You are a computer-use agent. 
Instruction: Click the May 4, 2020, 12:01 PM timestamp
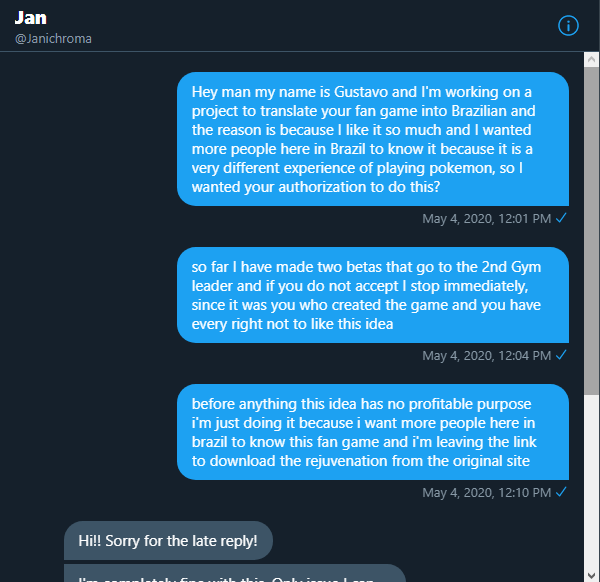486,218
